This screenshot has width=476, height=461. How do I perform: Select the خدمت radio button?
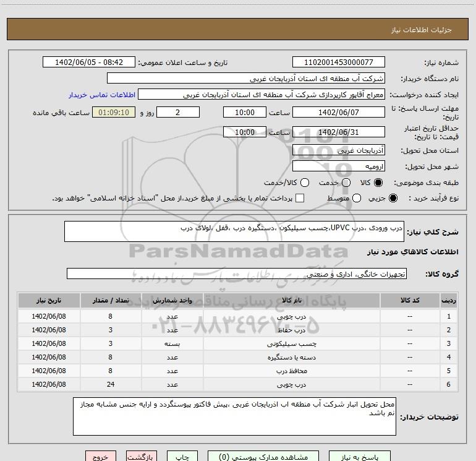tap(346, 183)
